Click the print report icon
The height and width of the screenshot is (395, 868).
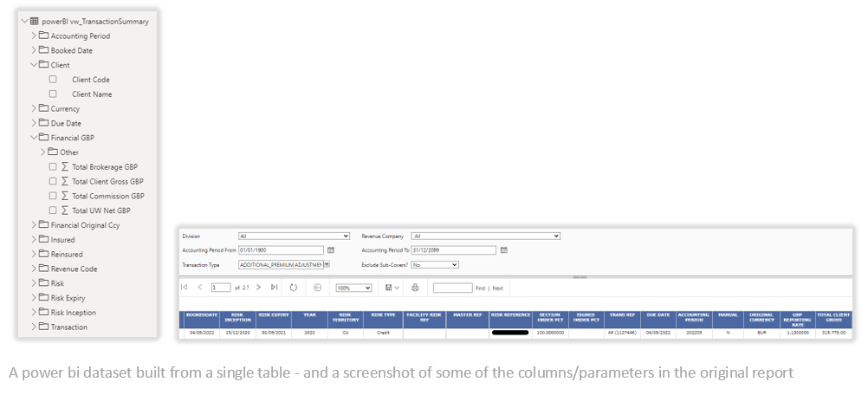coord(415,288)
